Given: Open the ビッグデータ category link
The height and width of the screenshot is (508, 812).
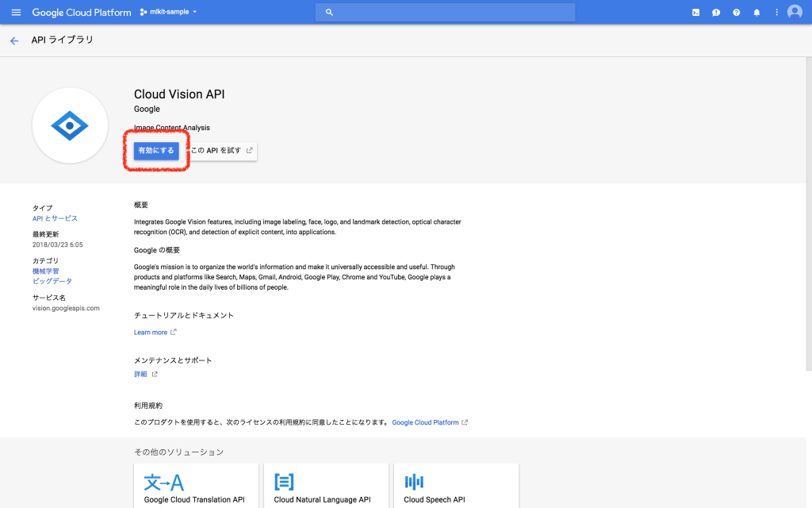Looking at the screenshot, I should pos(52,281).
